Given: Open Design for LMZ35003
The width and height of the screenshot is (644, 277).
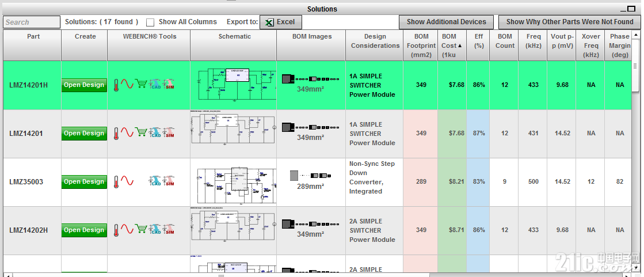Looking at the screenshot, I should [84, 181].
